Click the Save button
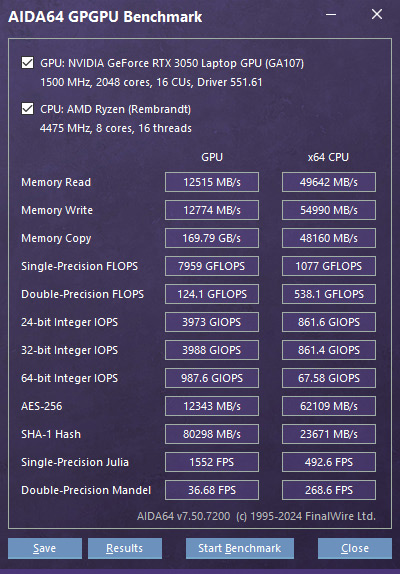This screenshot has width=400, height=574. [x=45, y=548]
